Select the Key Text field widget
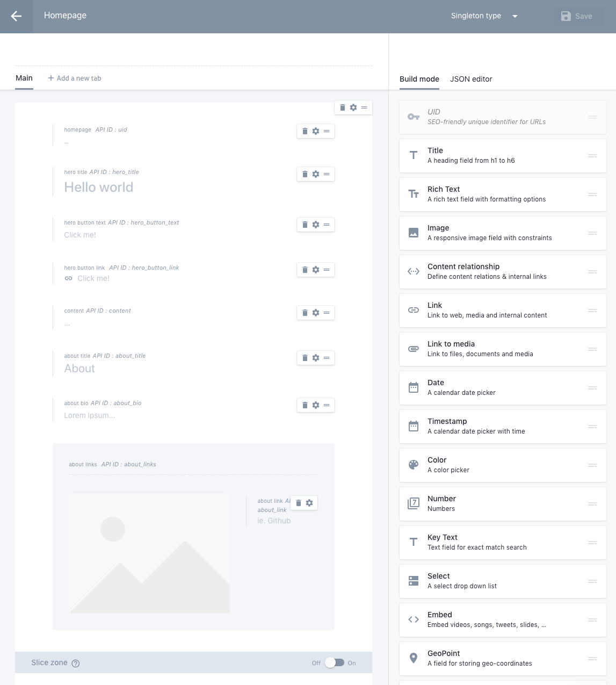This screenshot has width=616, height=685. (x=503, y=543)
